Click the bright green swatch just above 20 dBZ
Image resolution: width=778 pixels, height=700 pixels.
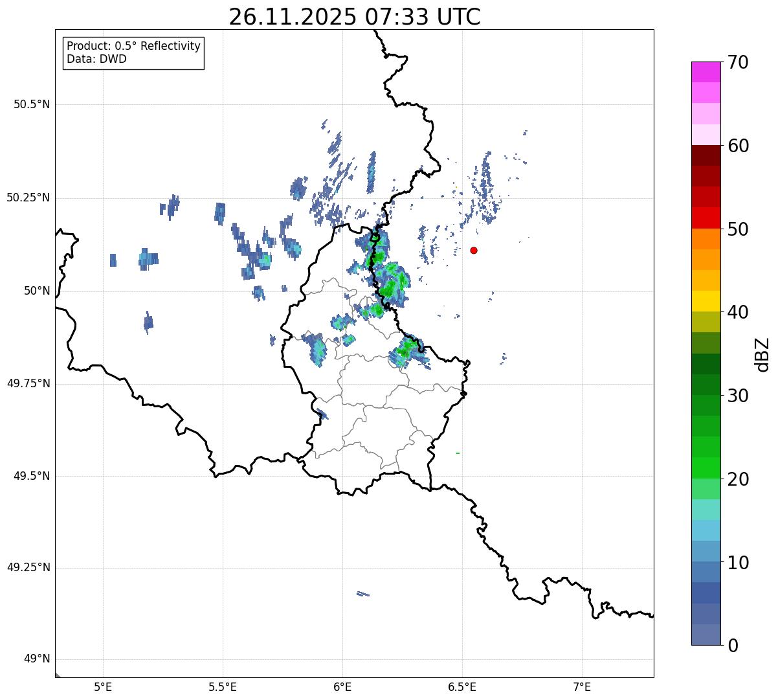706,468
